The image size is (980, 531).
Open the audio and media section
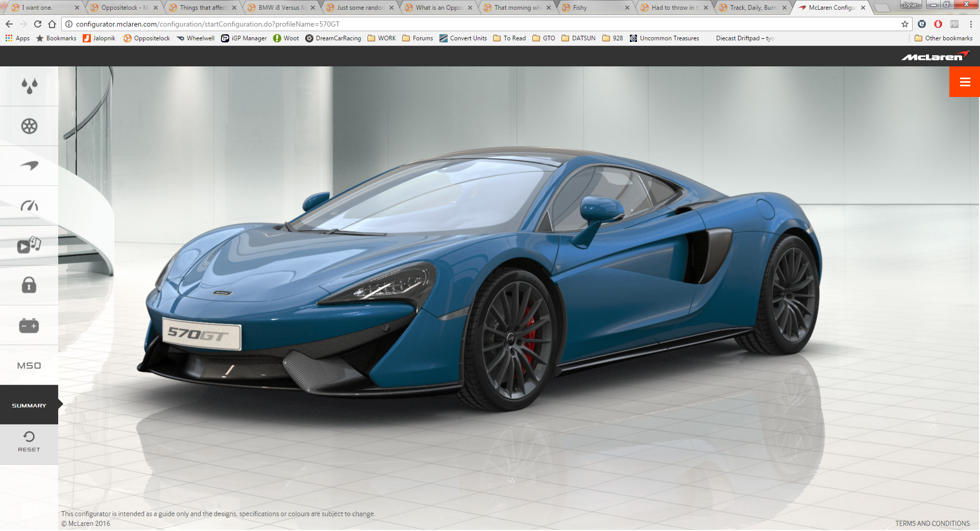(29, 246)
